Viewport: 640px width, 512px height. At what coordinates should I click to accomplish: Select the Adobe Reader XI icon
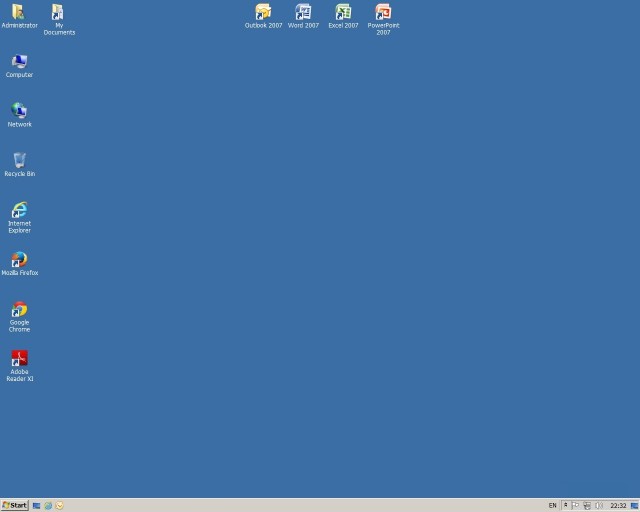tap(19, 366)
